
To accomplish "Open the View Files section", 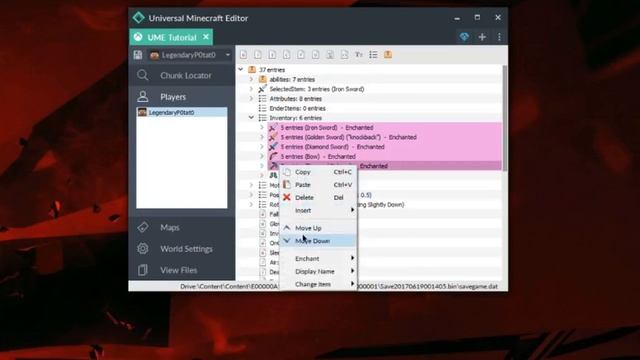I will (182, 270).
